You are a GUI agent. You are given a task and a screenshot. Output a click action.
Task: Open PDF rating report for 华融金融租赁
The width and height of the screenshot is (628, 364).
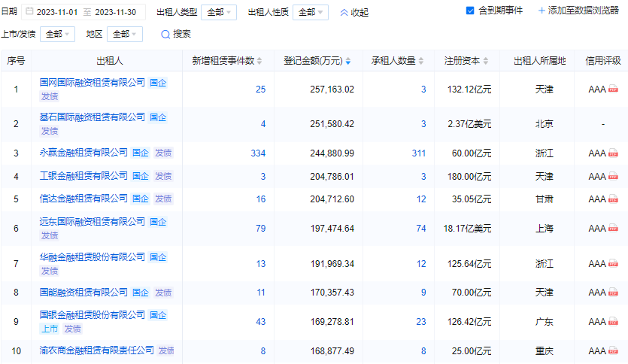(x=613, y=263)
